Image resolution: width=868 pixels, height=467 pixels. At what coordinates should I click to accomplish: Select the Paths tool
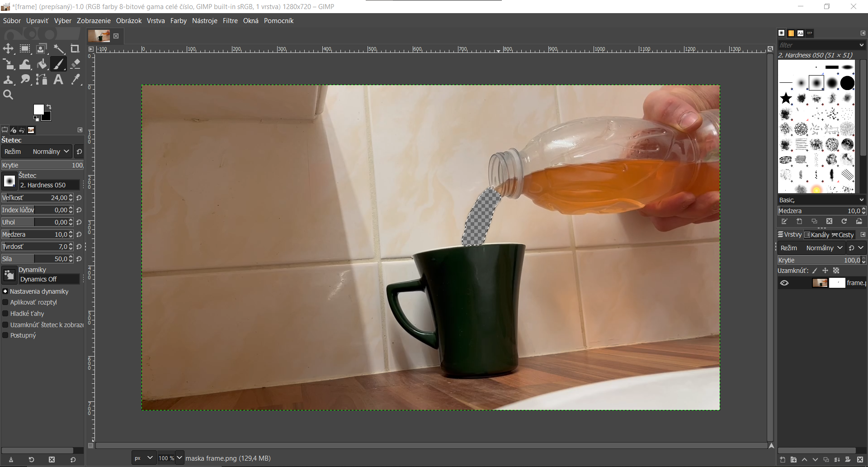coord(42,80)
